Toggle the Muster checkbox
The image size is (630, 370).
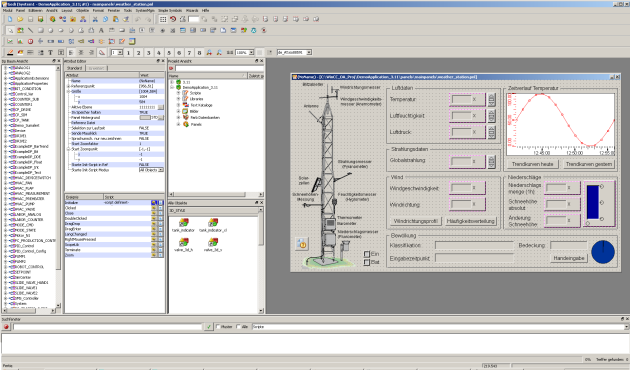tap(219, 327)
